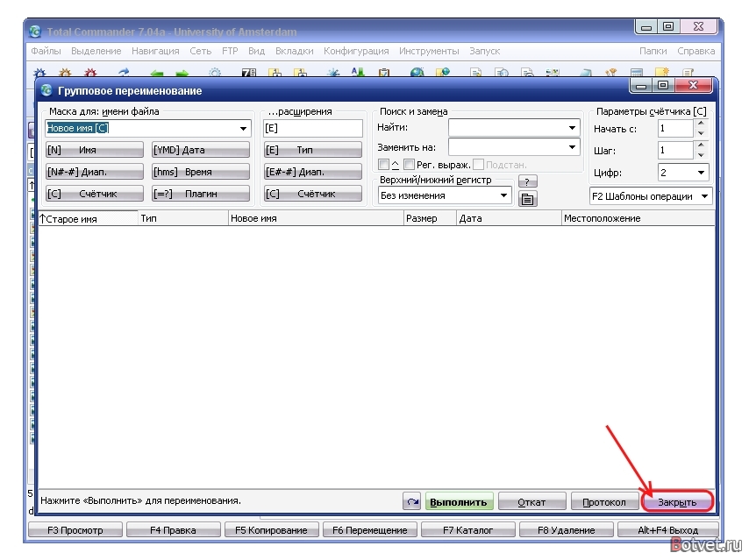Open the Конфигурация menu
Viewport: 749px width, 560px height.
tap(356, 51)
